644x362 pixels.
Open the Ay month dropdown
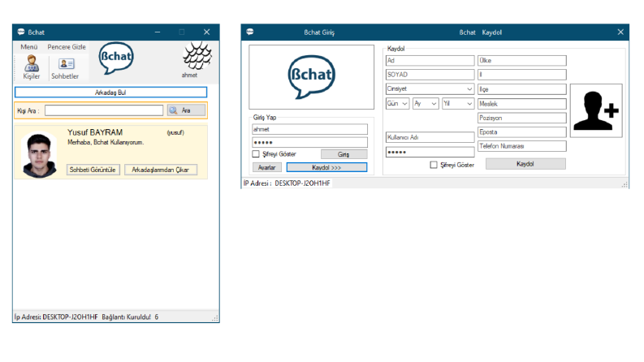pyautogui.click(x=426, y=103)
